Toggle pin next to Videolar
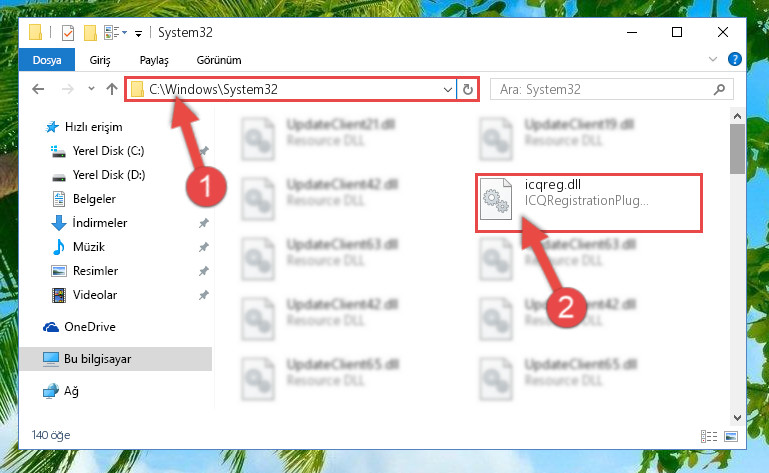 coord(204,295)
